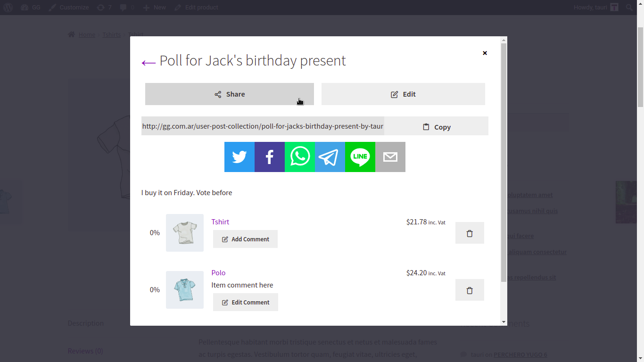Viewport: 644px width, 362px height.
Task: Select the poll URL text field
Action: [x=263, y=126]
